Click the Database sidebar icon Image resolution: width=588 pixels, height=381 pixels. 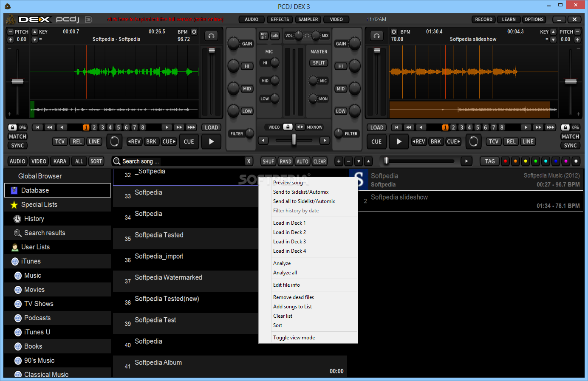tap(14, 190)
